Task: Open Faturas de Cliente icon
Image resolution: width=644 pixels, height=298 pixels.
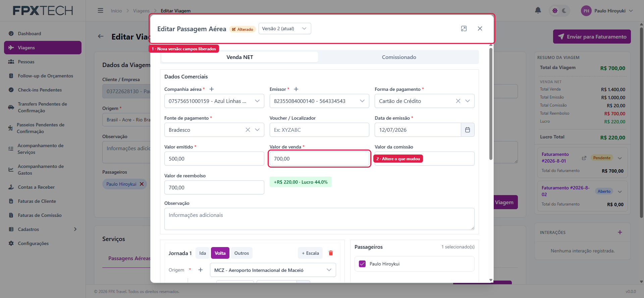Action: (x=11, y=201)
